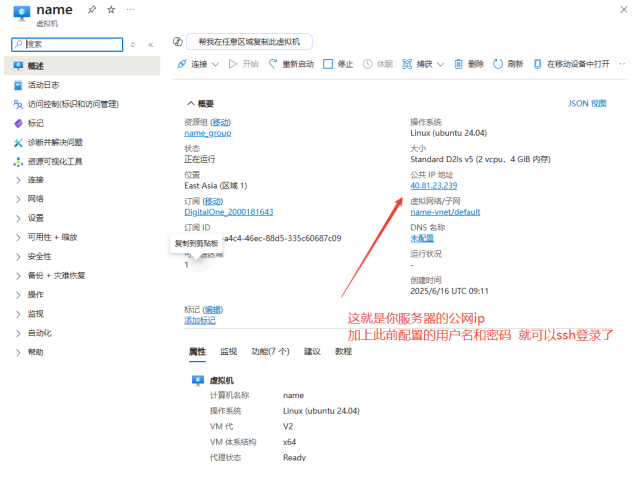Pin this VM with the pin icon
The width and height of the screenshot is (635, 477).
pyautogui.click(x=93, y=9)
